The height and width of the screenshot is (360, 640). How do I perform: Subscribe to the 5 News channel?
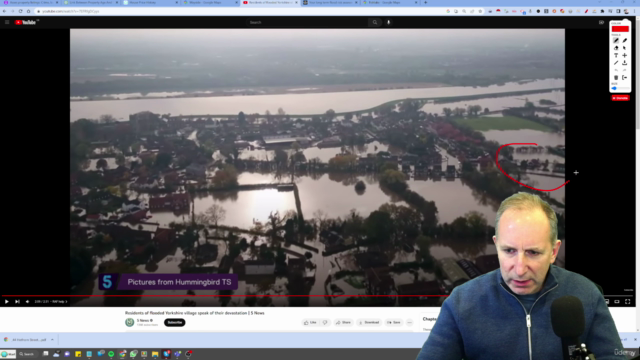pyautogui.click(x=175, y=322)
